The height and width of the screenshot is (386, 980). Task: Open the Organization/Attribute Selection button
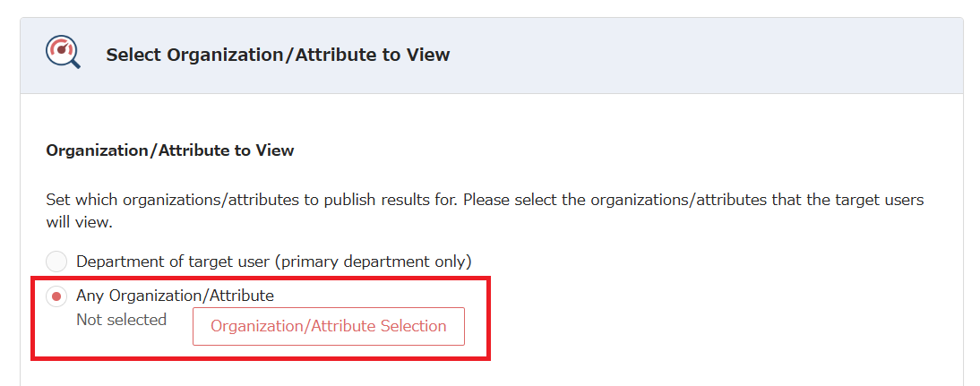(x=328, y=326)
